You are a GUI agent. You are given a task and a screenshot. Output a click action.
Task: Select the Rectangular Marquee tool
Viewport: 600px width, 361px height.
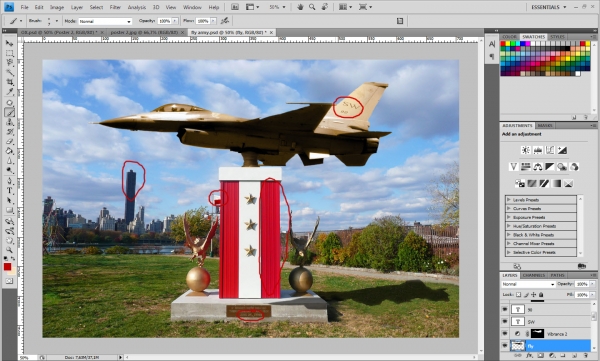[10, 53]
